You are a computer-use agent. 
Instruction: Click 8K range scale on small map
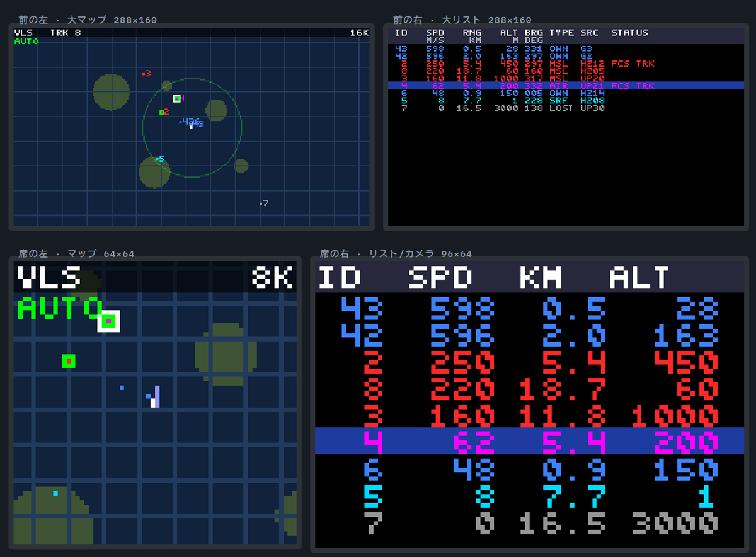point(272,277)
